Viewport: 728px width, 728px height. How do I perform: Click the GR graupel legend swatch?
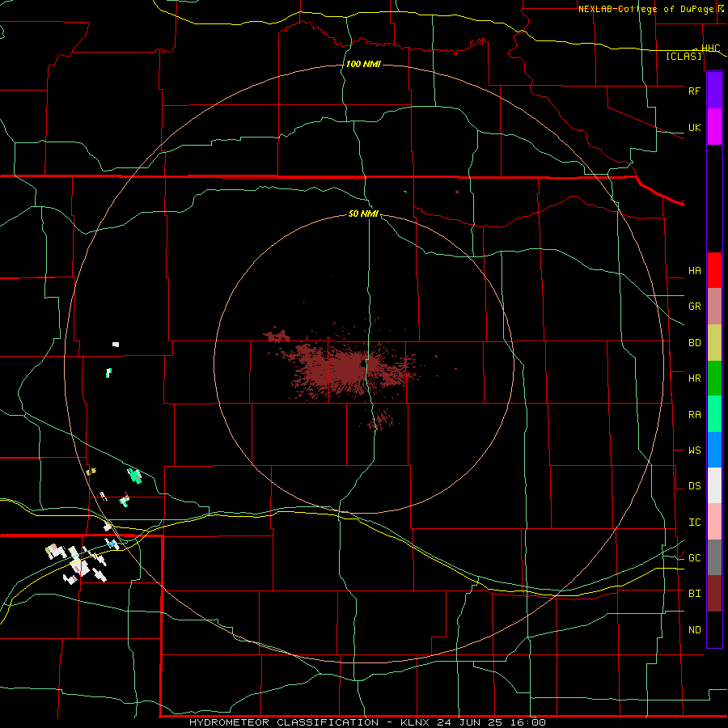coord(714,307)
